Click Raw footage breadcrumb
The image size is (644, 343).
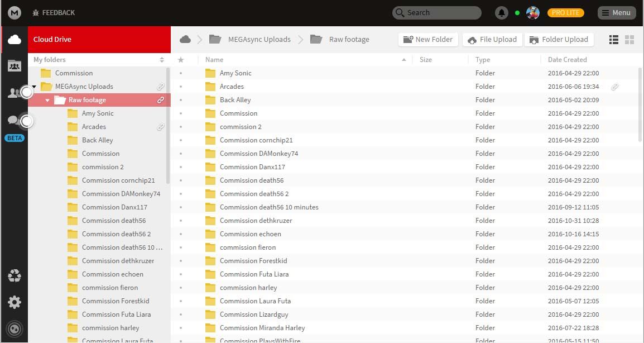(349, 40)
